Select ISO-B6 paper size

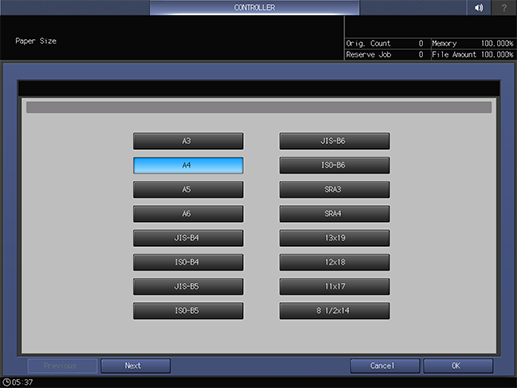[334, 165]
